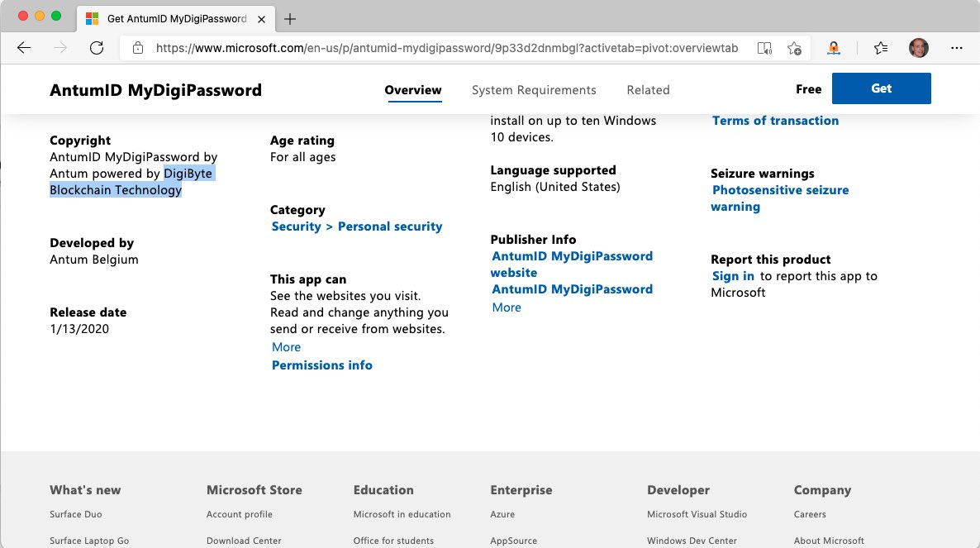
Task: Open Personal security category link
Action: pos(390,226)
